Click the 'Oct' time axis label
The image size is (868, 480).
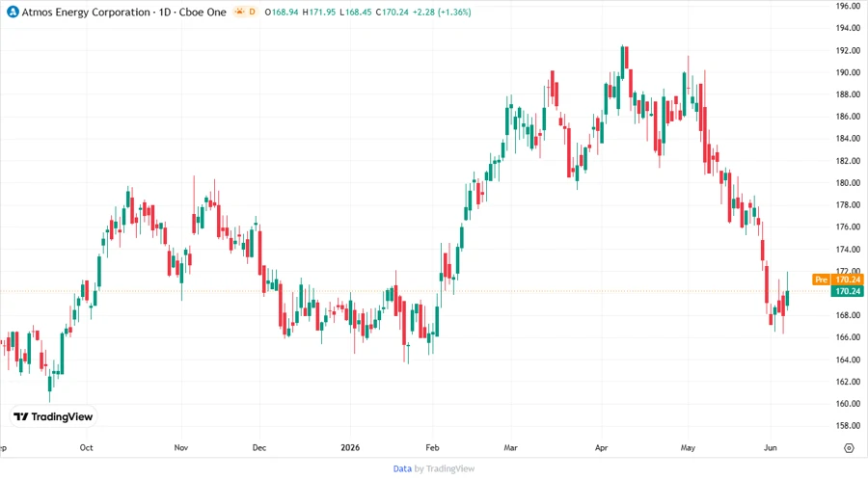87,447
